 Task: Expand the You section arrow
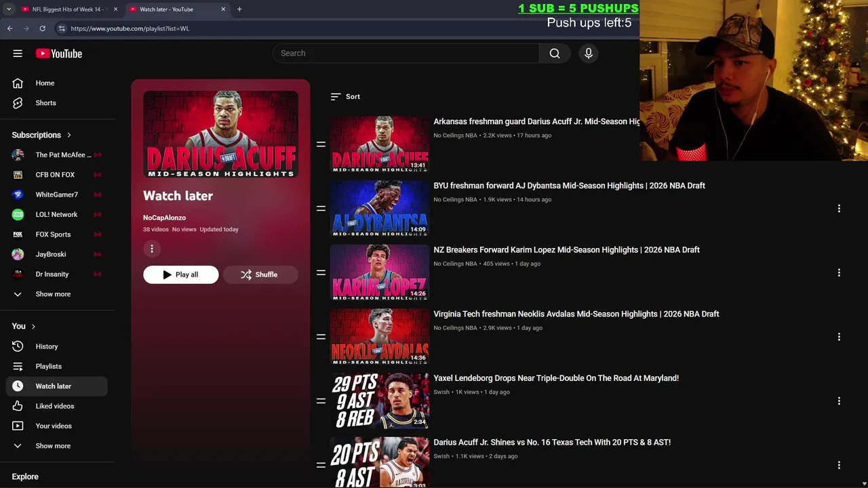click(33, 326)
